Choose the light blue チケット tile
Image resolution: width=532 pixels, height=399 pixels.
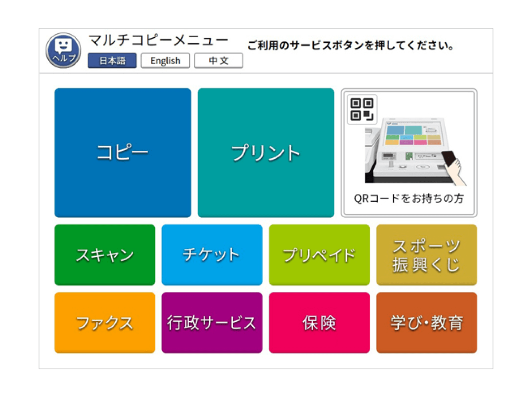click(x=212, y=255)
